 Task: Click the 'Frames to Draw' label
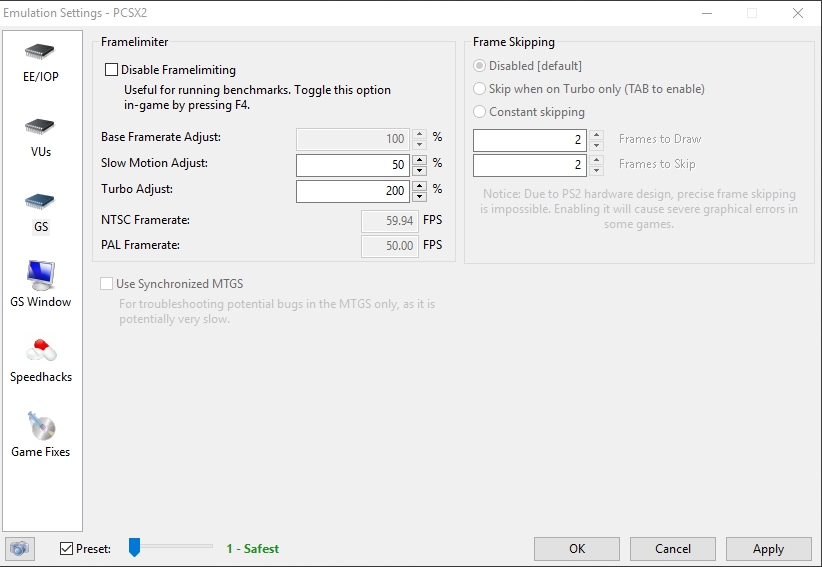coord(660,139)
